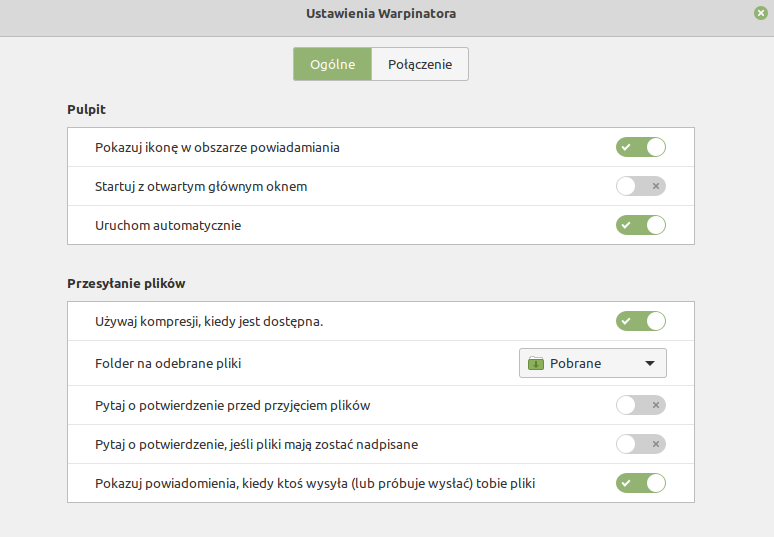Click the Folder na odebrane pliki label

[x=168, y=364]
